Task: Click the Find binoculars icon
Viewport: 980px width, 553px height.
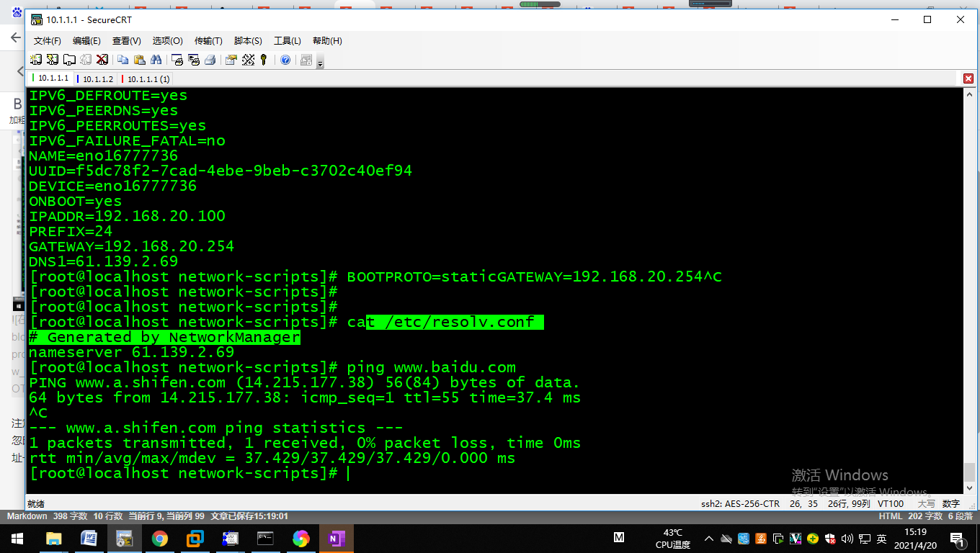Action: pyautogui.click(x=156, y=60)
